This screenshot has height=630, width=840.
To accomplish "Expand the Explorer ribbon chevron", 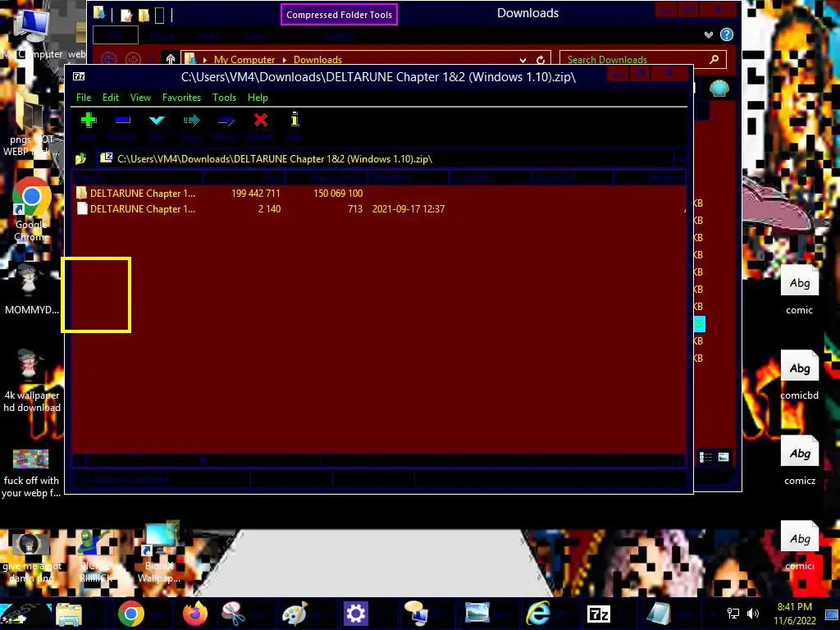I will (x=709, y=34).
